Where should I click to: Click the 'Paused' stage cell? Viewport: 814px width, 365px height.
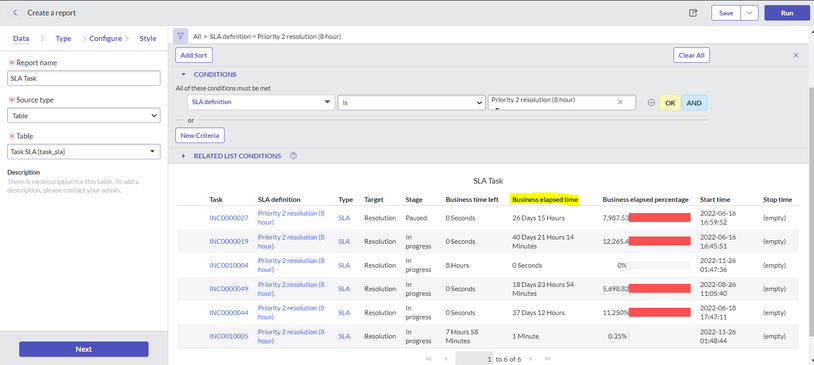pos(416,218)
